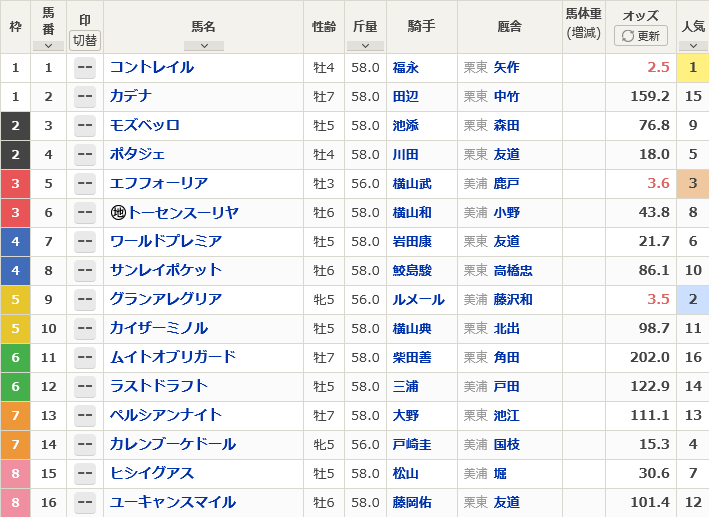Sort by 人気 dropdown arrow
The image size is (709, 517).
click(693, 46)
